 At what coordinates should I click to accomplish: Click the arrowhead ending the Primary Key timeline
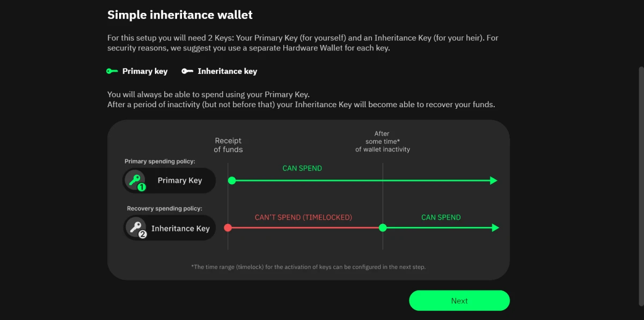coord(494,181)
